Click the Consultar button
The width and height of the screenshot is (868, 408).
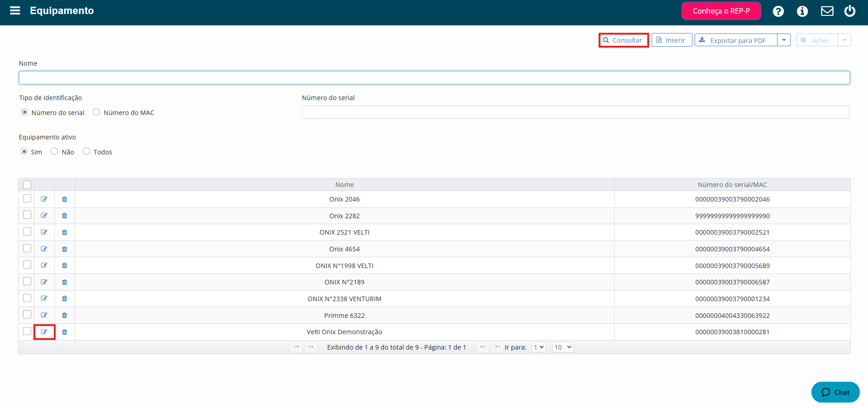tap(624, 40)
